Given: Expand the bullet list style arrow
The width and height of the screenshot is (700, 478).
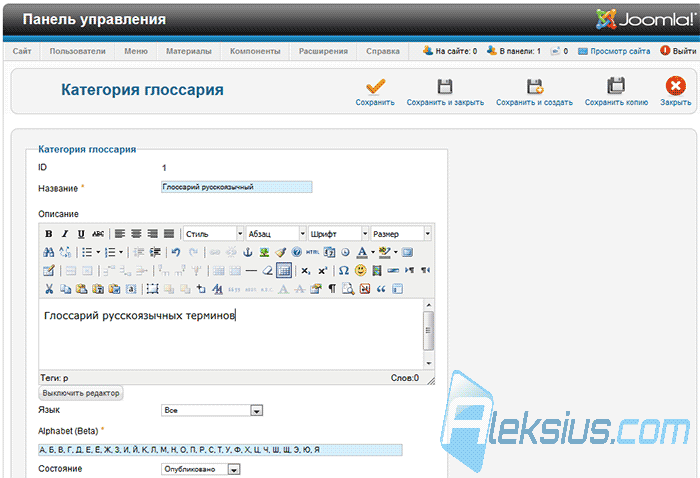Looking at the screenshot, I should 98,253.
